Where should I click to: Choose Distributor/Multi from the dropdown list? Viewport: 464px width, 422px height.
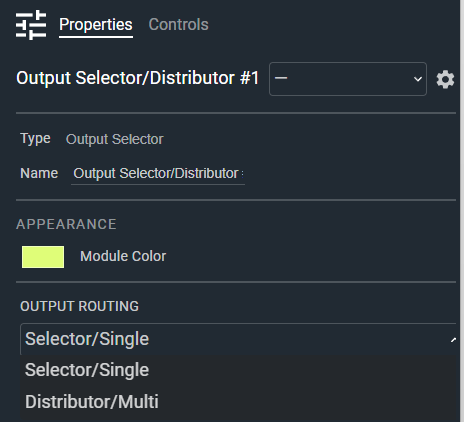(238, 402)
